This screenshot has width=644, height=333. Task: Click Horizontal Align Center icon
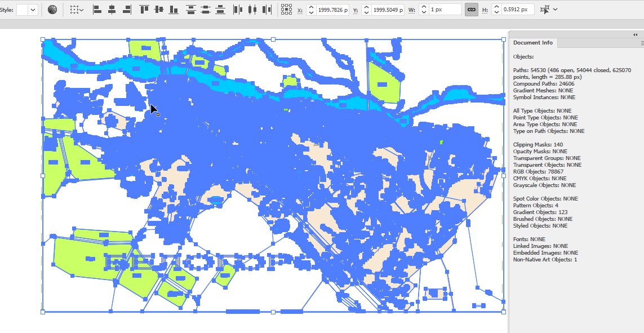pyautogui.click(x=112, y=10)
